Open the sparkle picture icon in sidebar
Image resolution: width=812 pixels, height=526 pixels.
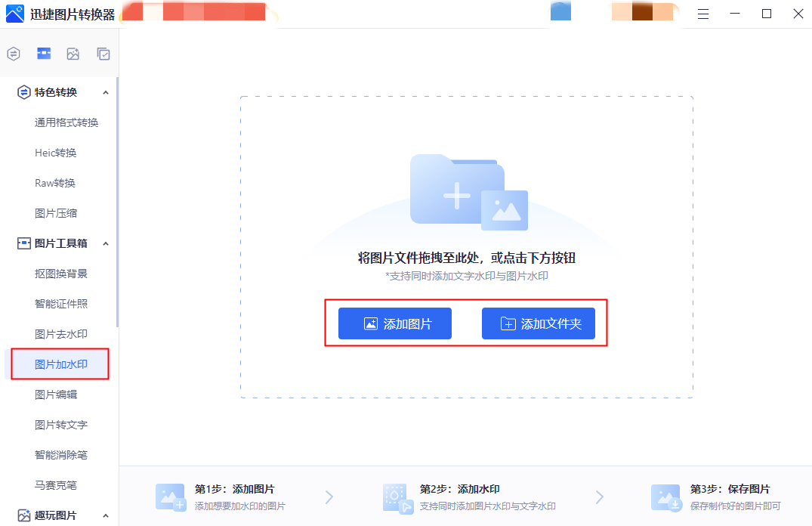point(73,54)
